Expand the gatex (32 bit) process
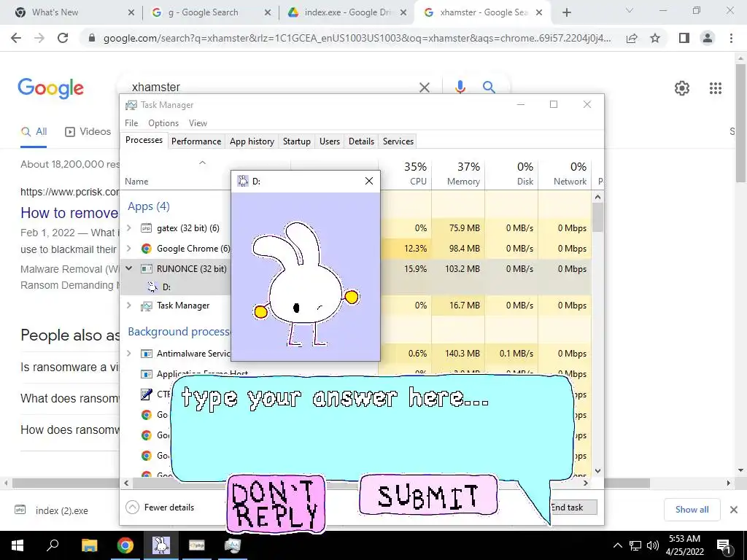The image size is (747, 560). [x=129, y=228]
